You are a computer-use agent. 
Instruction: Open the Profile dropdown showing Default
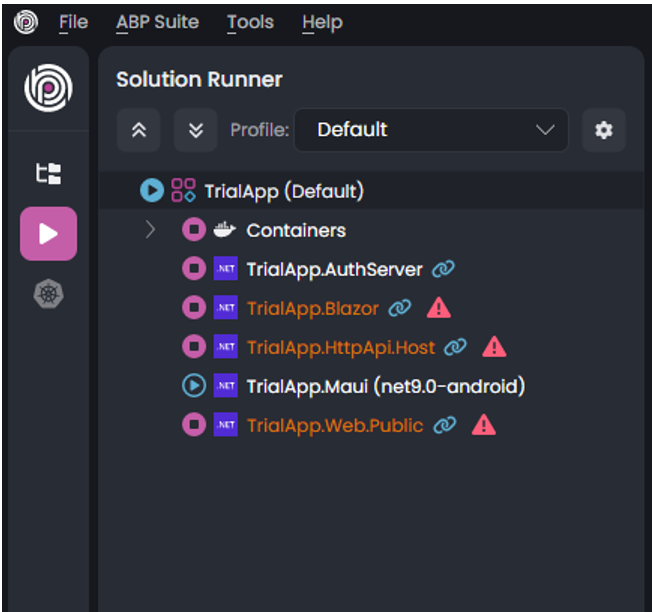point(431,130)
